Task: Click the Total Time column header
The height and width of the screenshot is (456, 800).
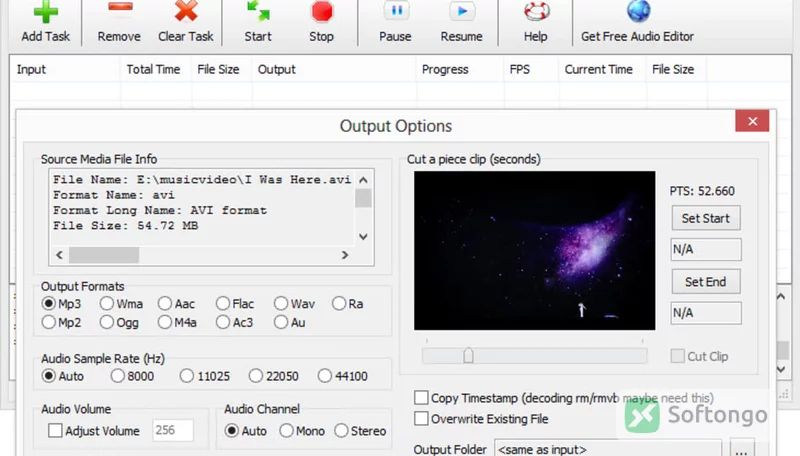Action: point(156,69)
